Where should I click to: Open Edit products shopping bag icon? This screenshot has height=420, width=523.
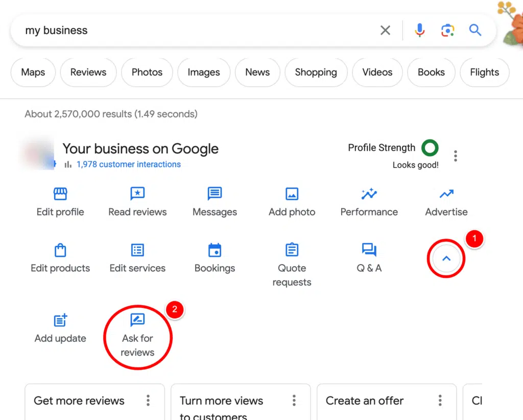pos(60,250)
